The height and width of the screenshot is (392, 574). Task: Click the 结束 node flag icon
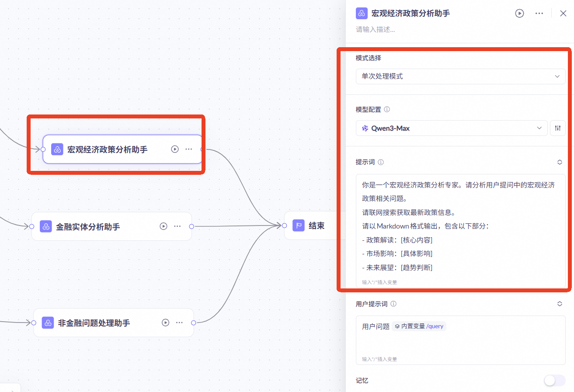(x=299, y=225)
